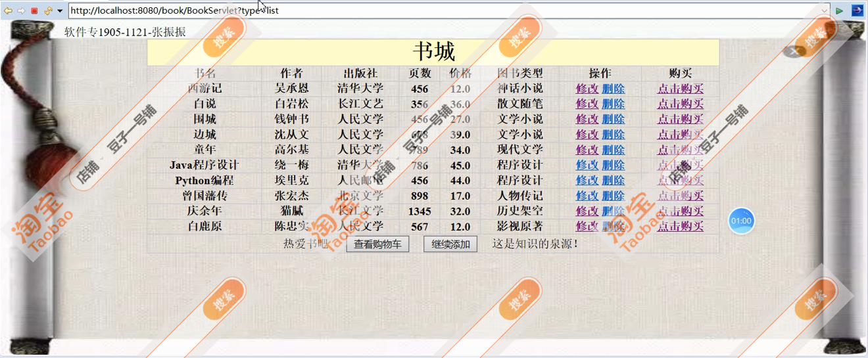Viewport: 868px width, 358px height.
Task: Purchase 白说 via 点击购买
Action: pos(680,104)
